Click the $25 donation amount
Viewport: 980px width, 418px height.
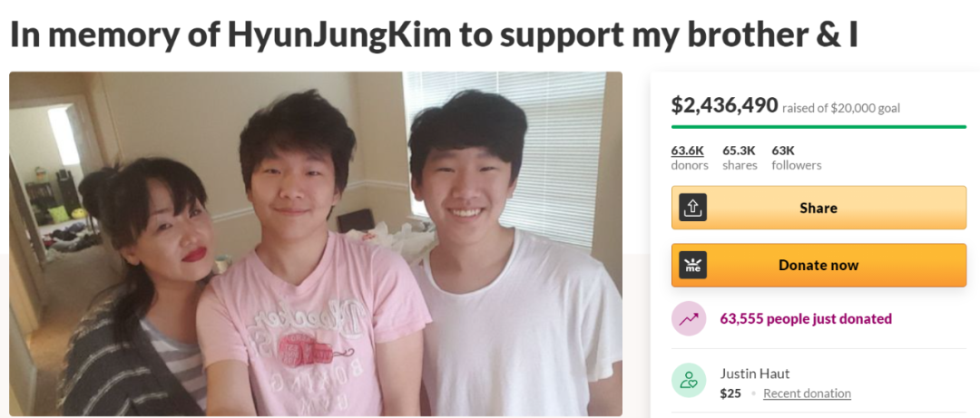[729, 394]
